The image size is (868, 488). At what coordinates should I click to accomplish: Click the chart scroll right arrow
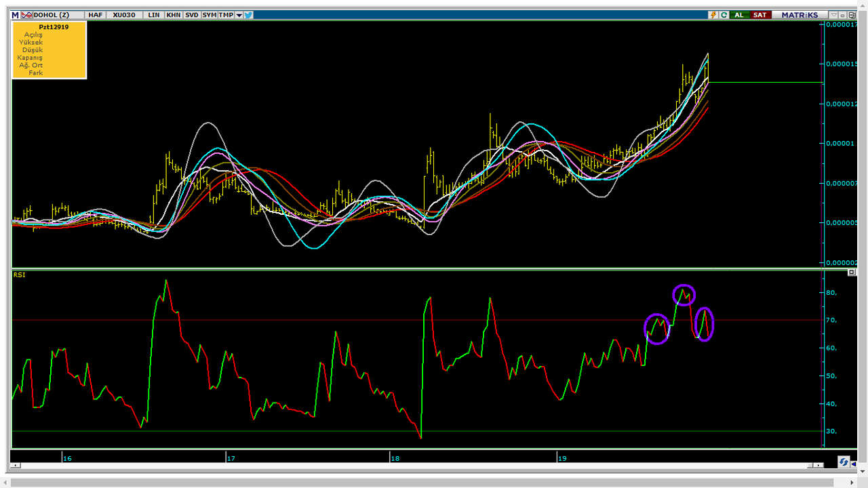point(819,465)
